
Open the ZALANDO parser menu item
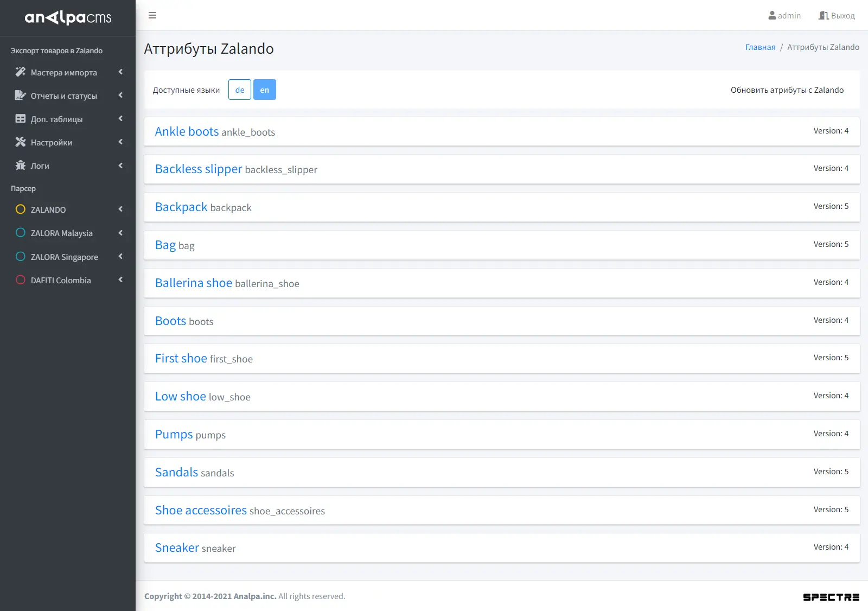pyautogui.click(x=48, y=210)
